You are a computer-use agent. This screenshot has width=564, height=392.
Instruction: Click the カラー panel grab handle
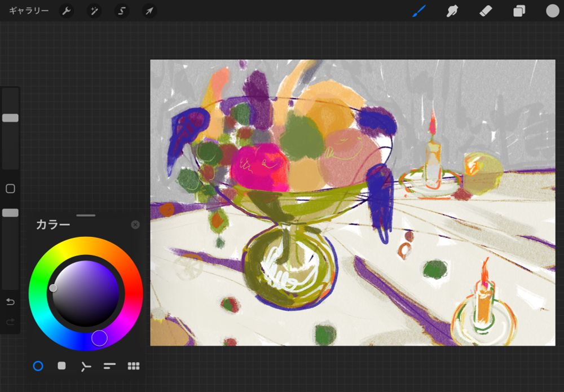click(86, 215)
